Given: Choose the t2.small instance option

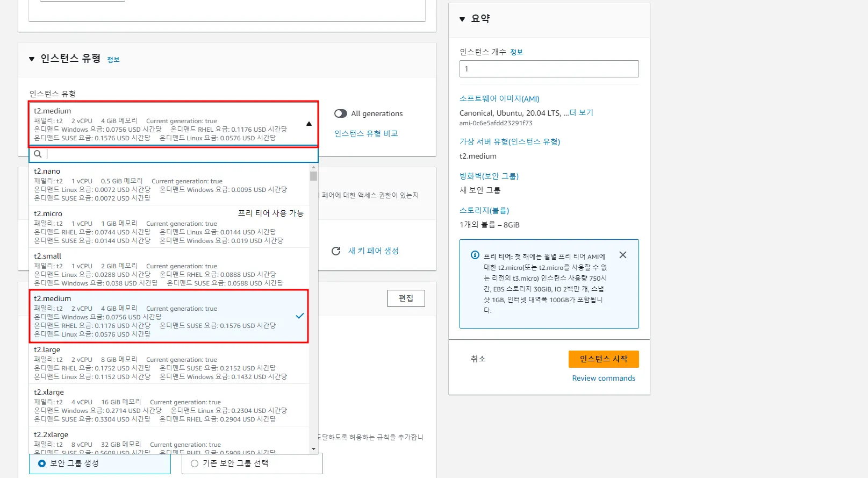Looking at the screenshot, I should (x=169, y=269).
